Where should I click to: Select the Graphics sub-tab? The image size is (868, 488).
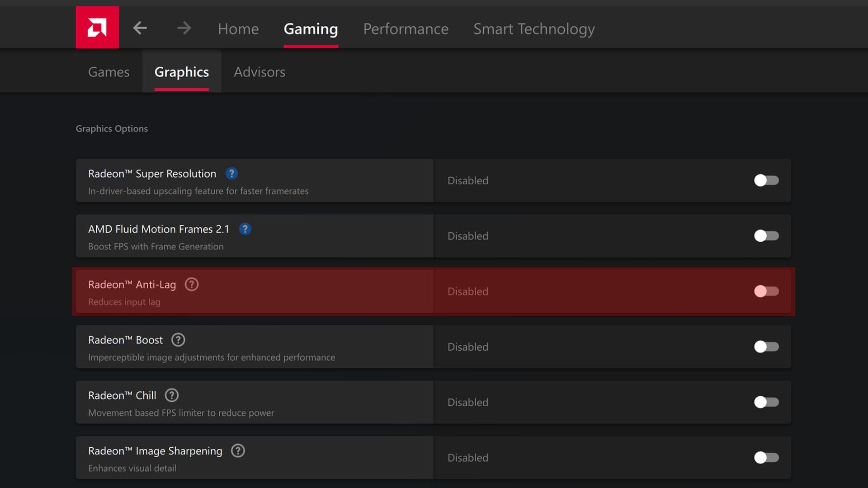(182, 72)
